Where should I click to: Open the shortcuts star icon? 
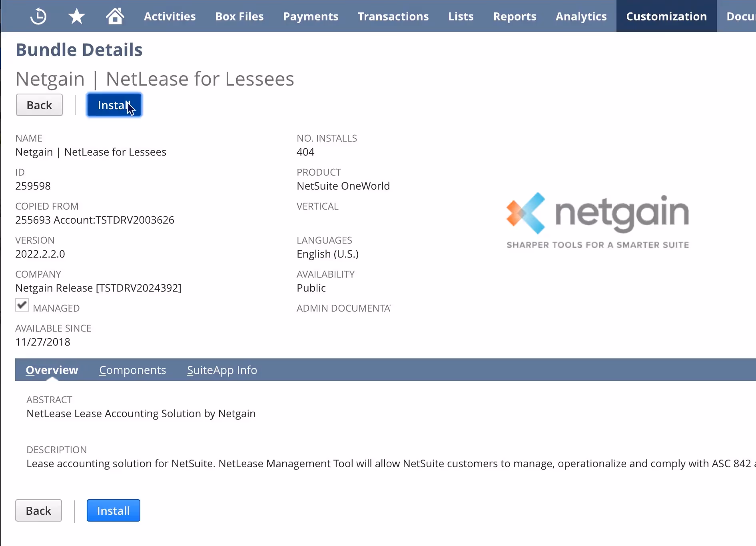(x=76, y=16)
